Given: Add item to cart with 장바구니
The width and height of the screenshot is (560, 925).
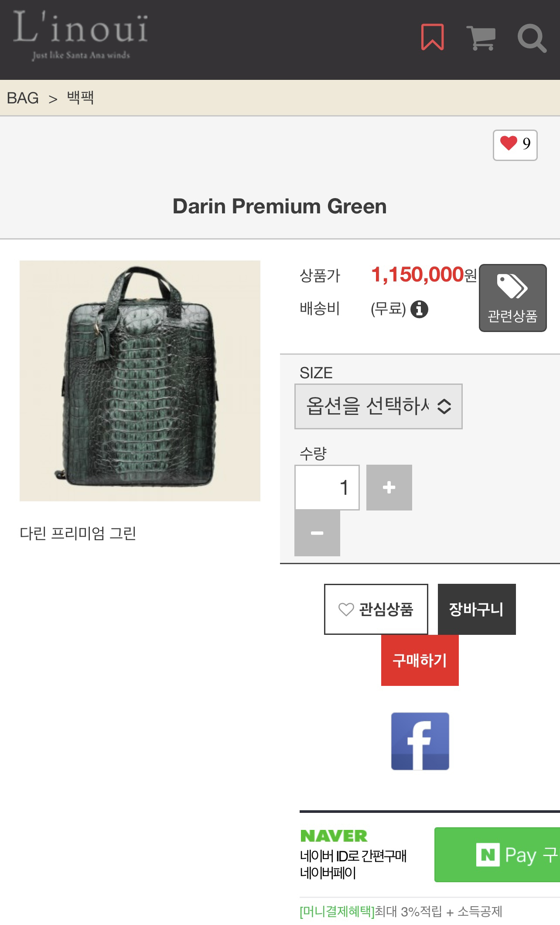Looking at the screenshot, I should pos(477,609).
